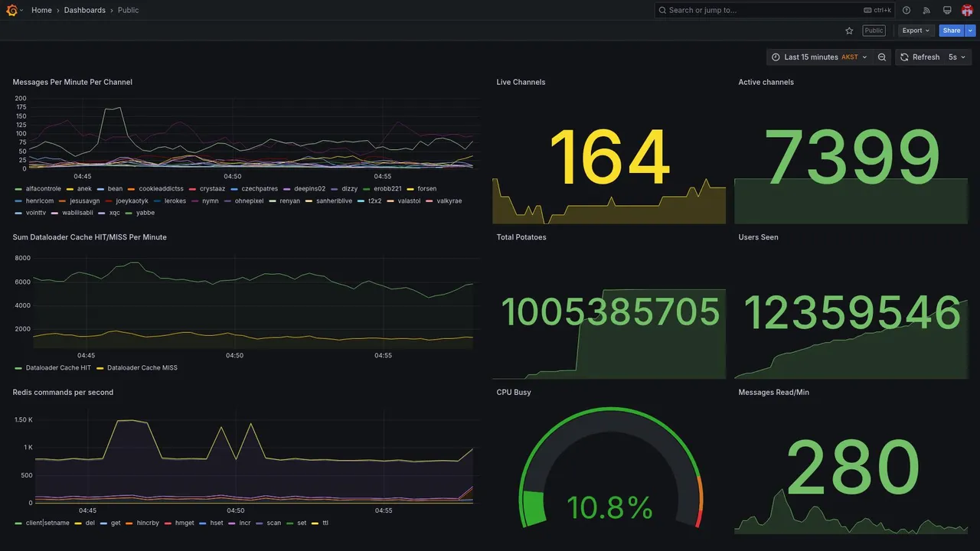The image size is (980, 551).
Task: Star this dashboard as favorite
Action: coord(849,31)
